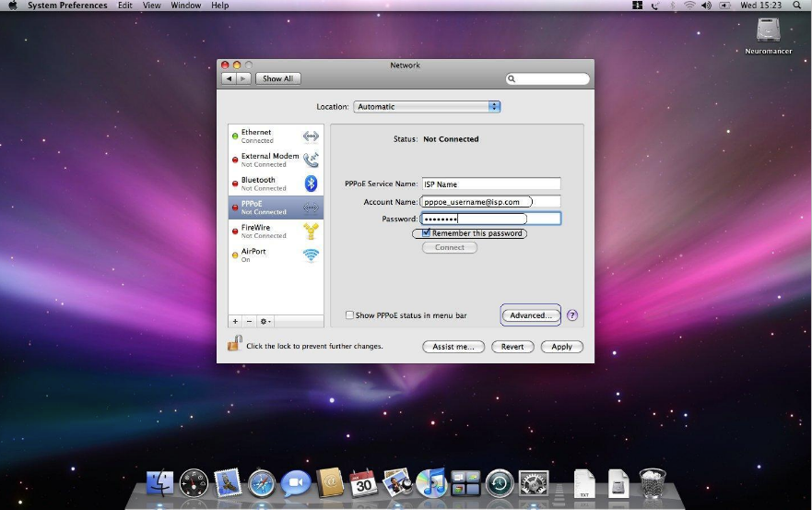The image size is (812, 510).
Task: Activate Spaces from the dock
Action: tap(465, 483)
